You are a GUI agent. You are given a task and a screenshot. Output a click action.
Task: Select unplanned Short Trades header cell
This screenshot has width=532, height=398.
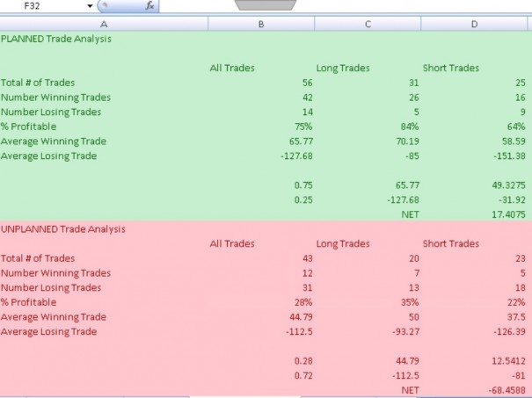click(474, 243)
